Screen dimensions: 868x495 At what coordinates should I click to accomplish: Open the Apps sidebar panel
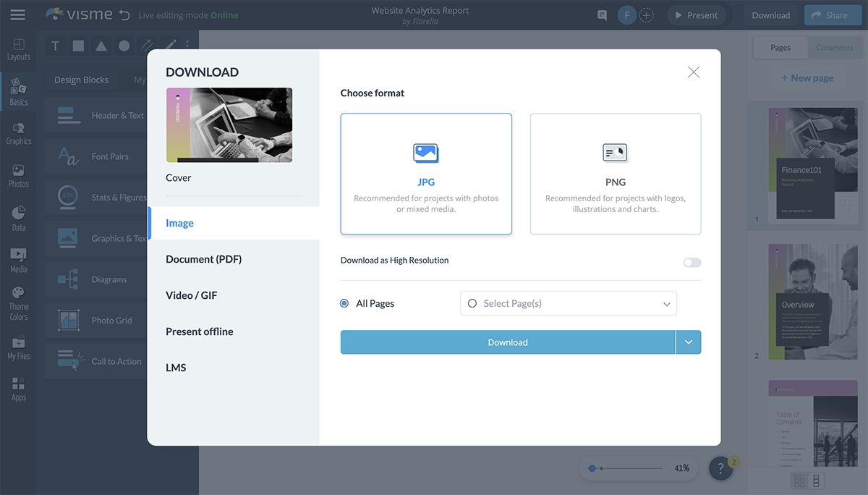pos(19,389)
